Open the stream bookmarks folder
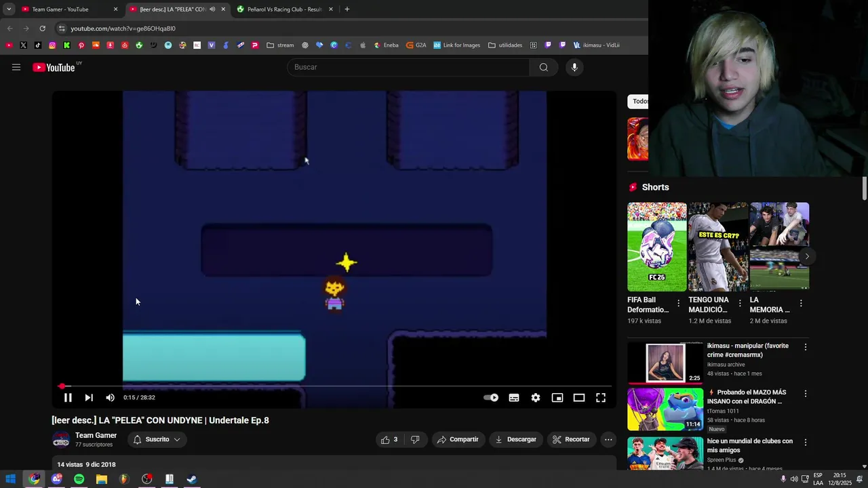 pos(280,45)
